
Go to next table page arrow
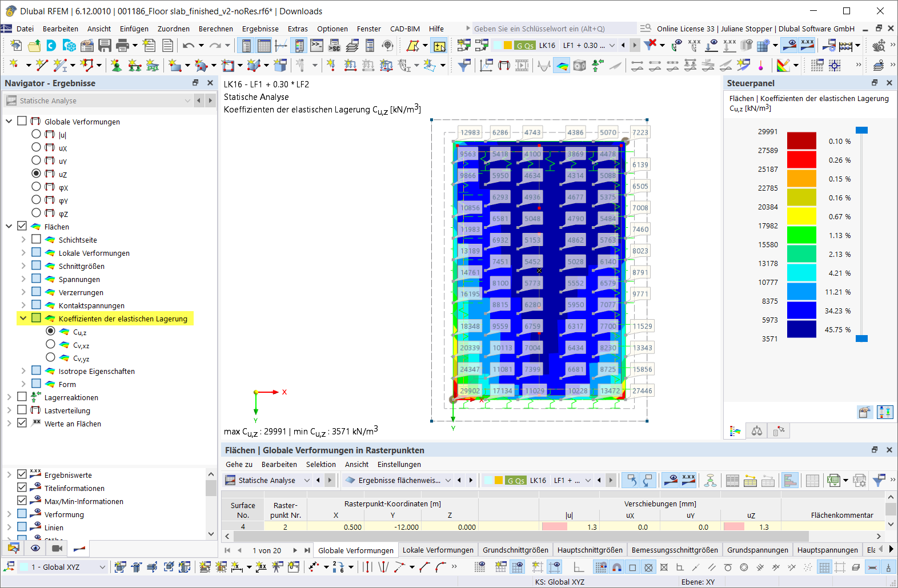pos(295,550)
